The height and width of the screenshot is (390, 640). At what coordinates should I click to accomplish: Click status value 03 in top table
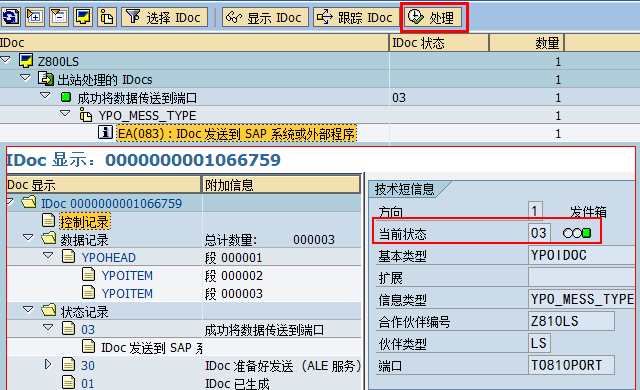pyautogui.click(x=399, y=98)
